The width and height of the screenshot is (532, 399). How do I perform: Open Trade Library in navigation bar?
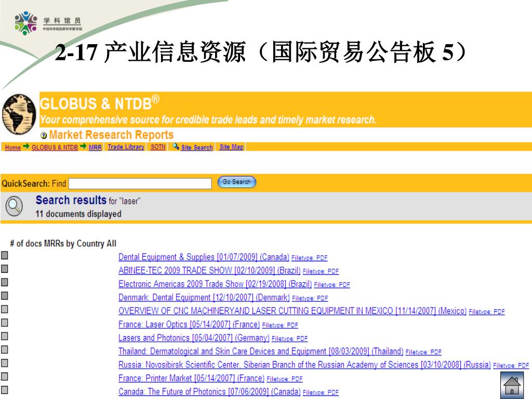tap(126, 147)
